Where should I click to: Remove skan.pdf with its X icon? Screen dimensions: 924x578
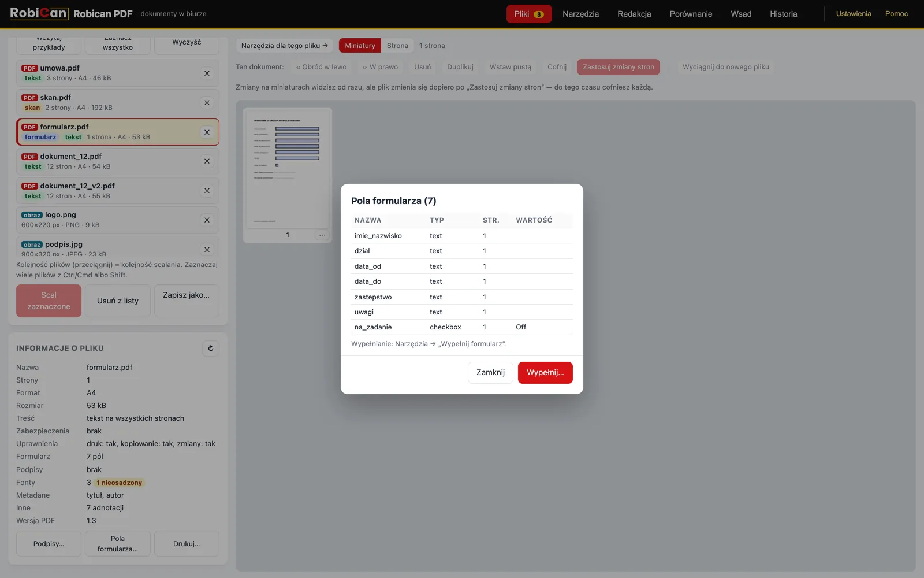207,103
